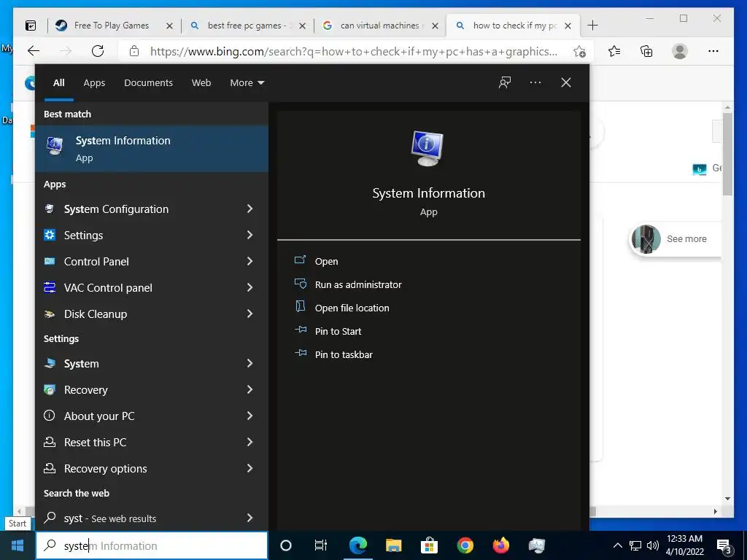Open Cortana circle icon on taskbar
The height and width of the screenshot is (560, 747).
click(286, 545)
